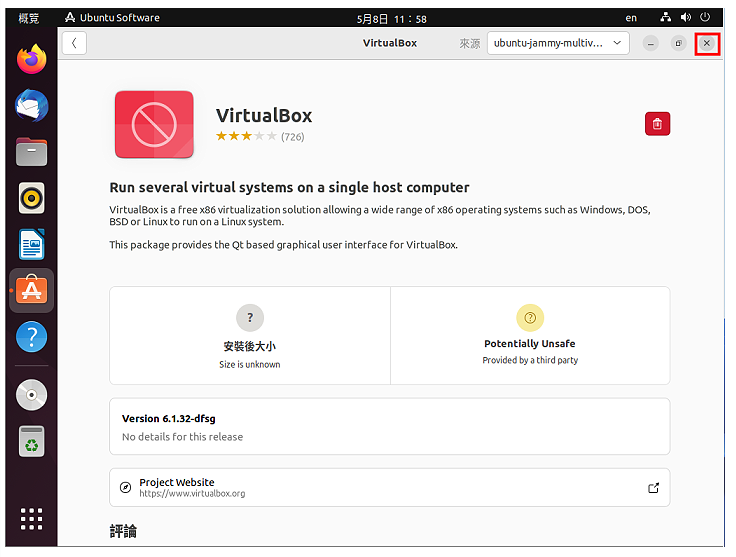The width and height of the screenshot is (736, 557).
Task: Open the 概覽 Activities overview
Action: pos(28,18)
